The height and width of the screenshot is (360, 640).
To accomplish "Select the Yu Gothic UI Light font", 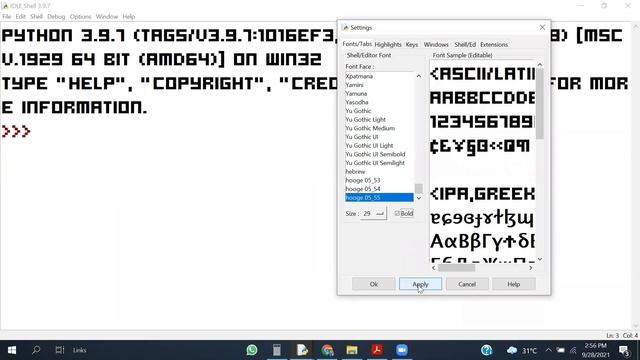I will tap(379, 145).
